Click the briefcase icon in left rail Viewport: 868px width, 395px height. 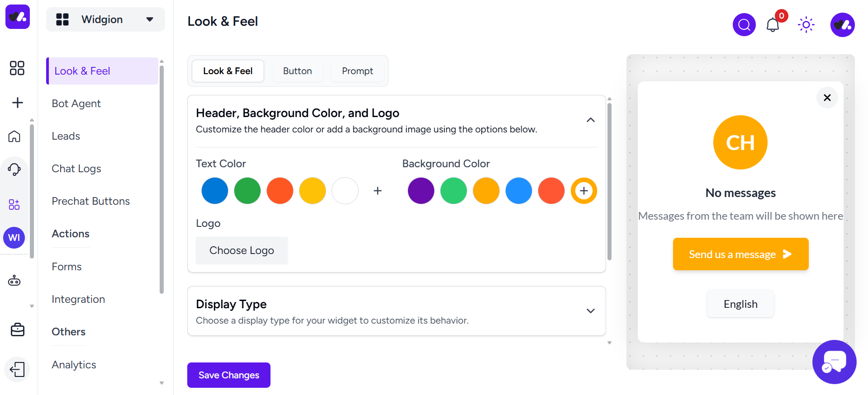click(17, 330)
